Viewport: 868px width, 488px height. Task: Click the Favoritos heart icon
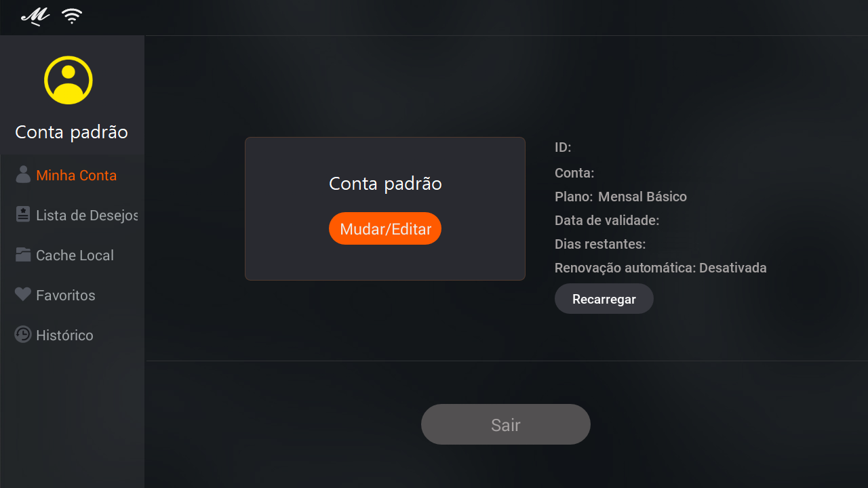pos(23,294)
